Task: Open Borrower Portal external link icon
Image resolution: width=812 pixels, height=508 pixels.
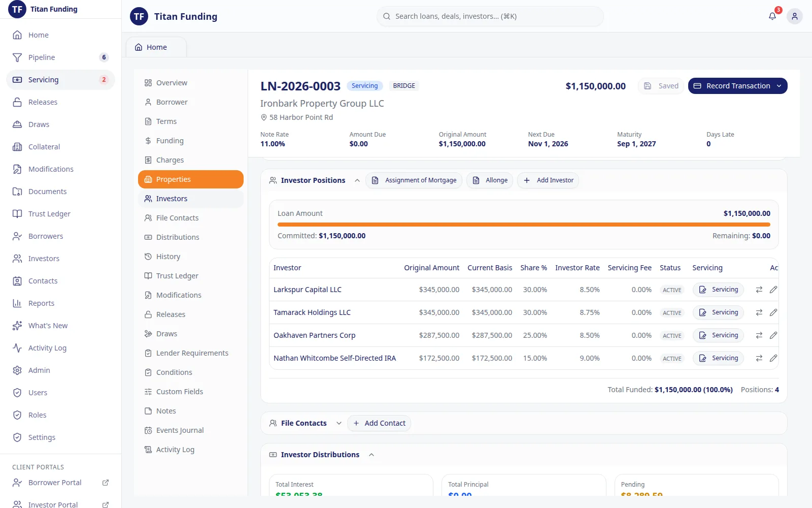Action: (x=106, y=483)
